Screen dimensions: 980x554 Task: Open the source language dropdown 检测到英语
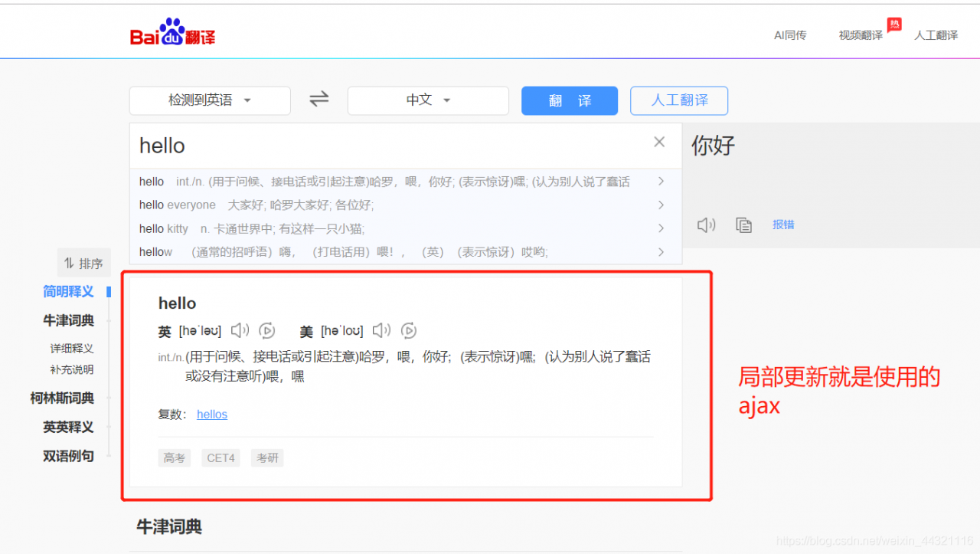click(209, 100)
